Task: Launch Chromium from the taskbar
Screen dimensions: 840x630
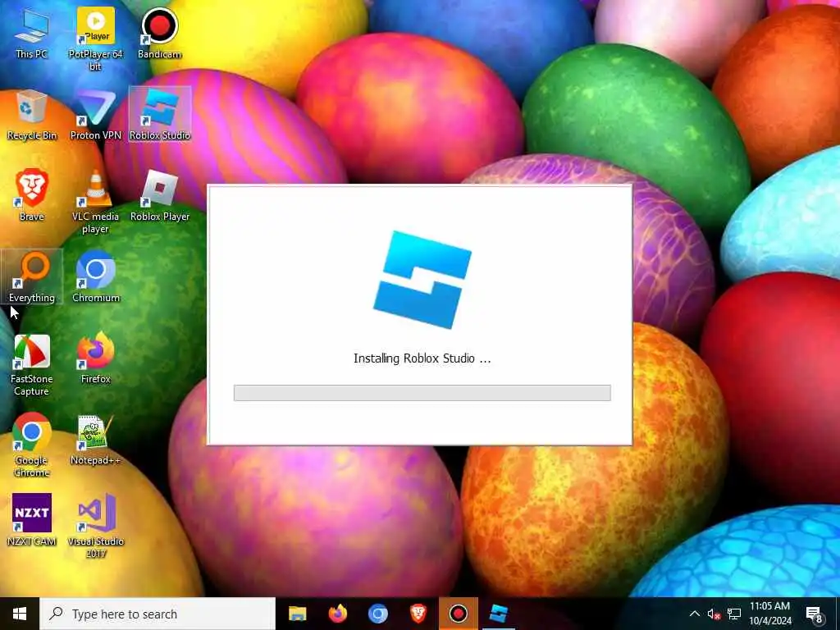Action: point(377,614)
